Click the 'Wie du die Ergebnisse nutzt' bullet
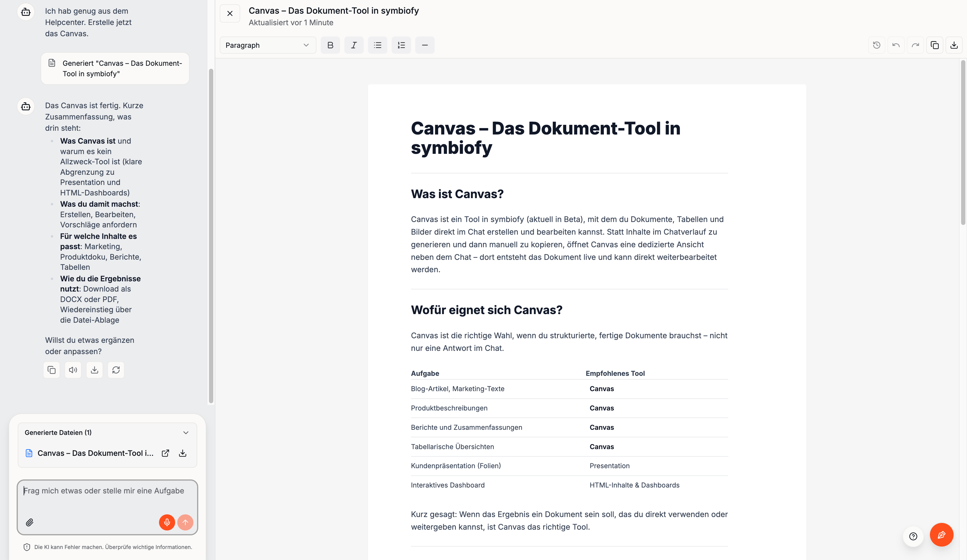 100,299
